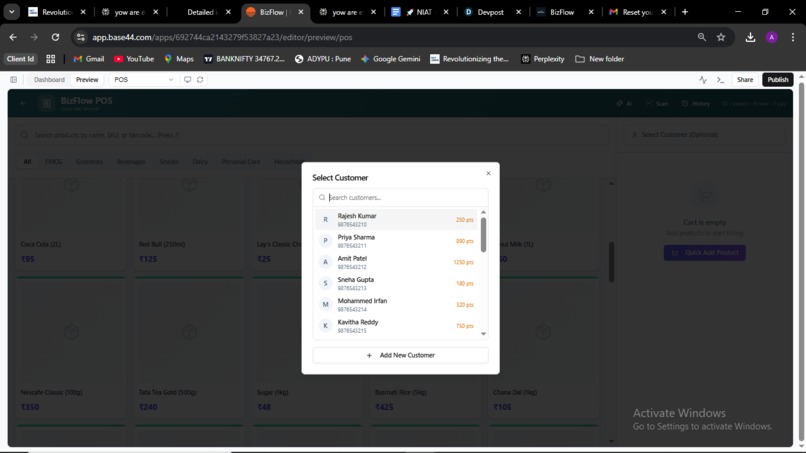The width and height of the screenshot is (806, 453).
Task: Open the New folder bookmark folder
Action: pyautogui.click(x=600, y=59)
